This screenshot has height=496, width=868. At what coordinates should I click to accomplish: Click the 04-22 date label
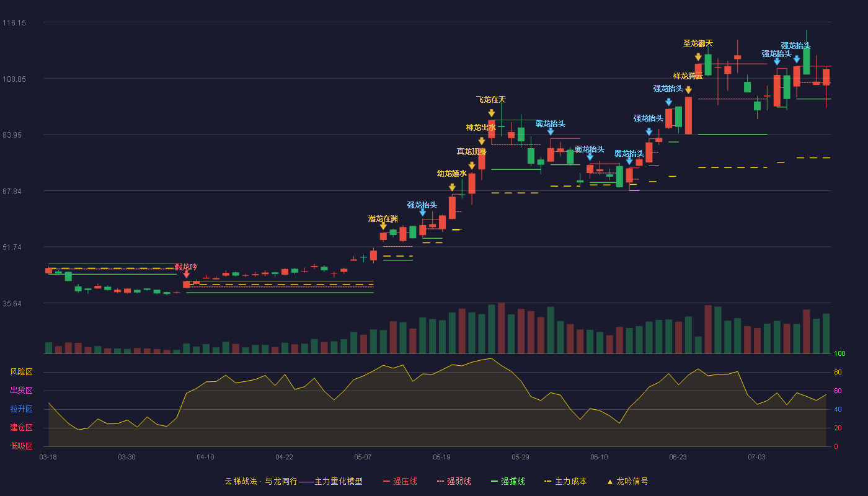284,457
